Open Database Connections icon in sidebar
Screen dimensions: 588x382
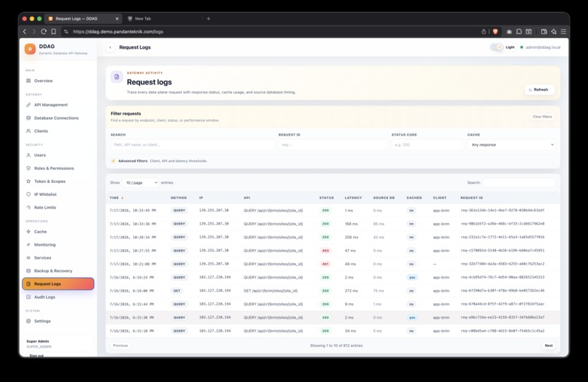(28, 117)
